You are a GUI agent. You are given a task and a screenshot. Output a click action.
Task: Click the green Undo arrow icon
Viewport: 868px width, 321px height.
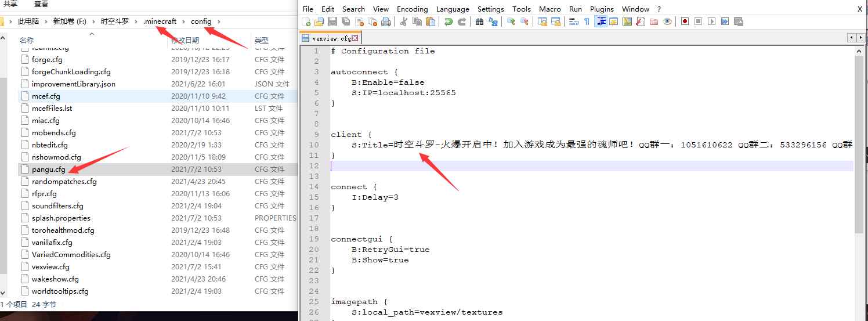pyautogui.click(x=448, y=21)
